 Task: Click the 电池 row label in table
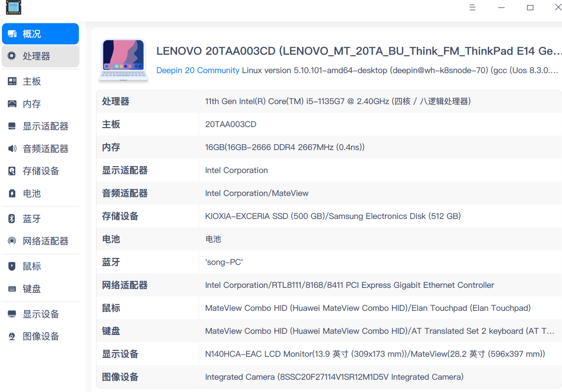[111, 239]
